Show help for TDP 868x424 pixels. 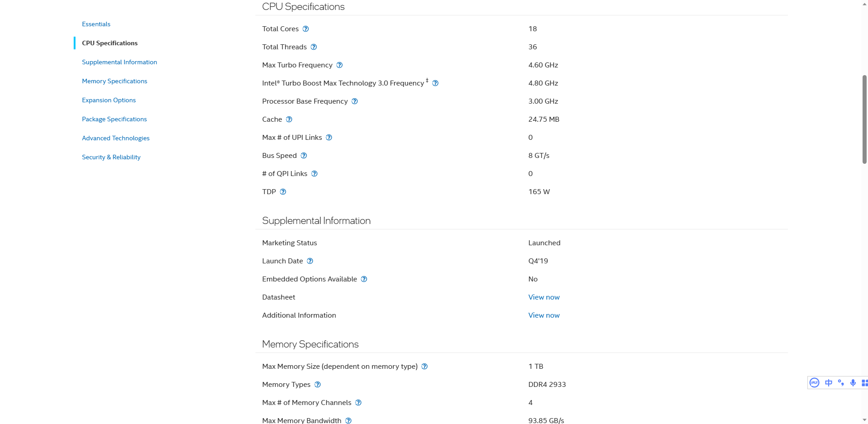coord(283,192)
